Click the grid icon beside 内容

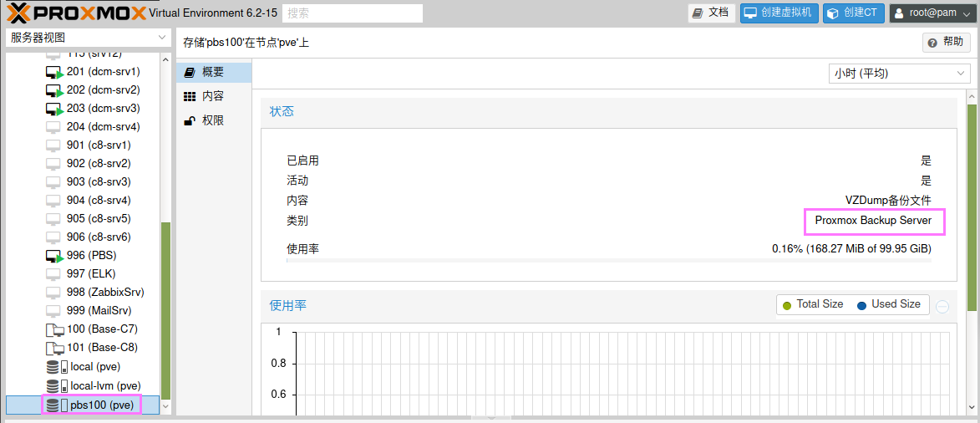pos(190,96)
